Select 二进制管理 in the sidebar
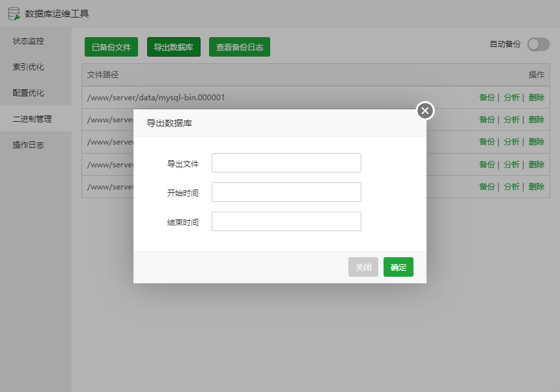560x392 pixels. coord(32,119)
